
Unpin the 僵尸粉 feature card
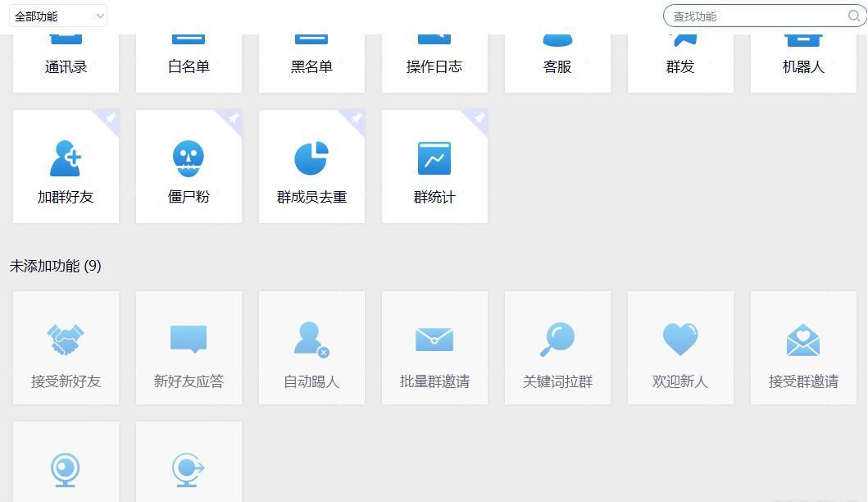coord(233,119)
